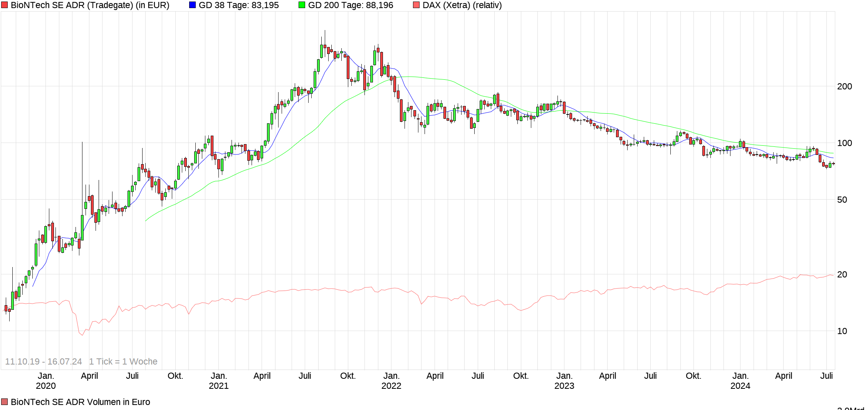Click the 11.10.19 - 16.07.24 date range text
The image size is (868, 410).
coord(44,361)
